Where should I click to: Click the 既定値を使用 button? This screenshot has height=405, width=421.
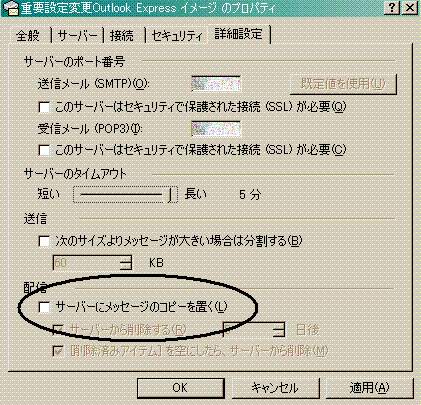343,84
